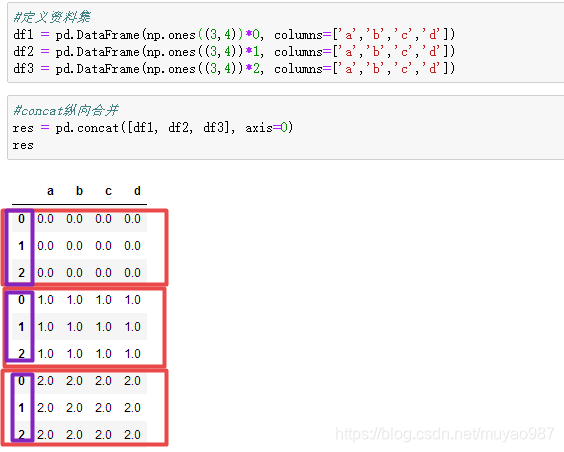Screen dimensions: 564x452
Task: Click index label 0 of the 0.0 rows
Action: [22, 219]
